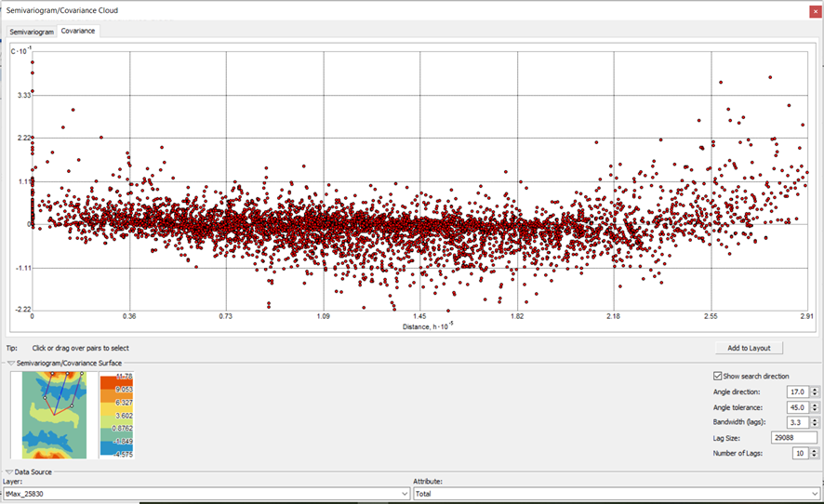
Task: Collapse the Data Source section
Action: [x=11, y=472]
